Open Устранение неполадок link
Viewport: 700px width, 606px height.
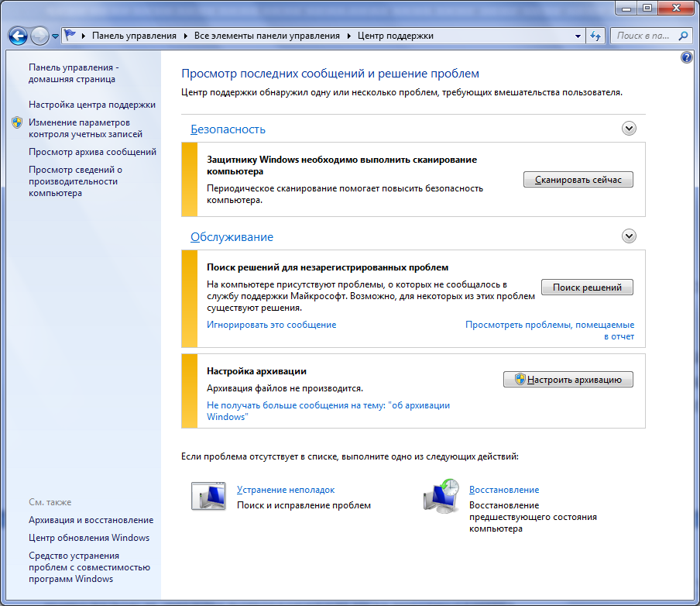pyautogui.click(x=286, y=490)
